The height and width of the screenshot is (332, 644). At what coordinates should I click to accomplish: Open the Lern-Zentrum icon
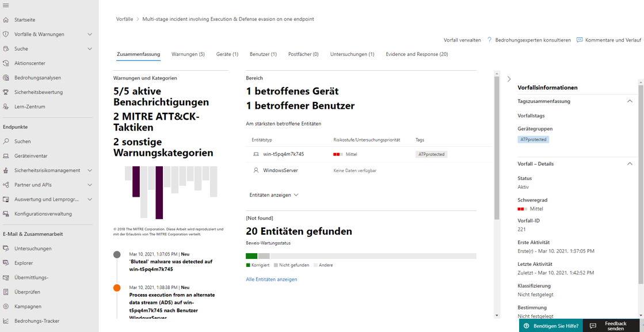click(x=6, y=106)
